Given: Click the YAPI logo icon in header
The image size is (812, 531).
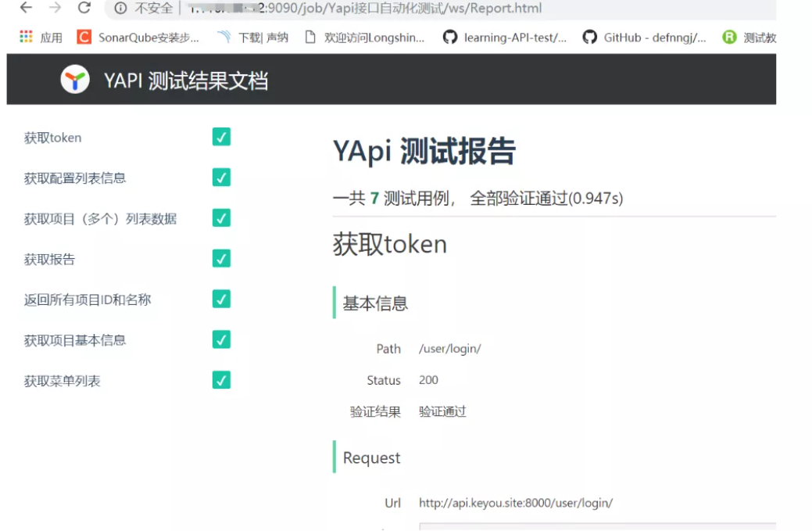Looking at the screenshot, I should pyautogui.click(x=75, y=80).
